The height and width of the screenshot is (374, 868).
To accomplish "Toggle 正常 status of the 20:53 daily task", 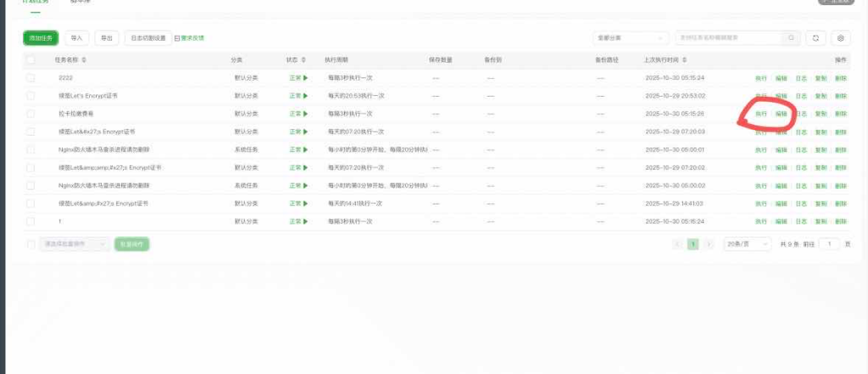I will [x=298, y=96].
